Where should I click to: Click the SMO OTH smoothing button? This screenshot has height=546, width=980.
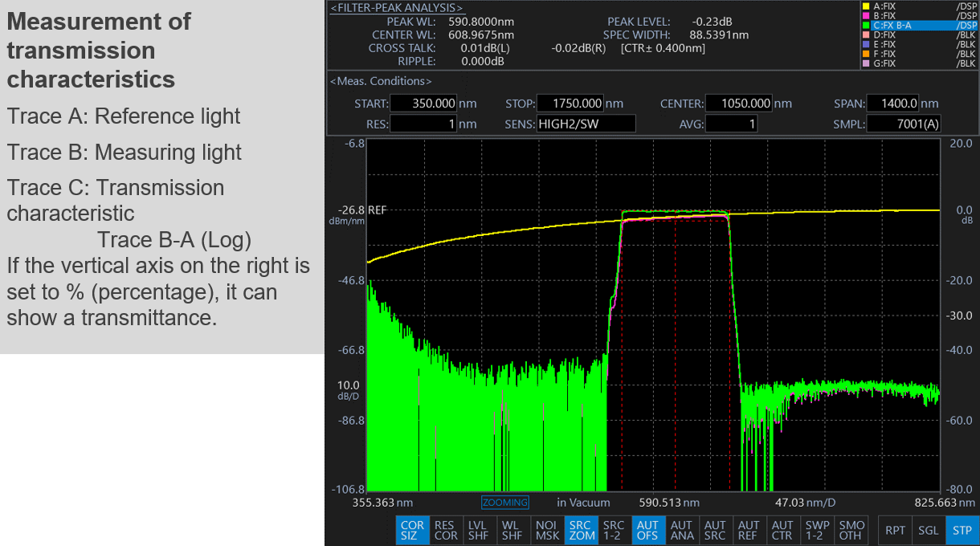click(x=850, y=531)
